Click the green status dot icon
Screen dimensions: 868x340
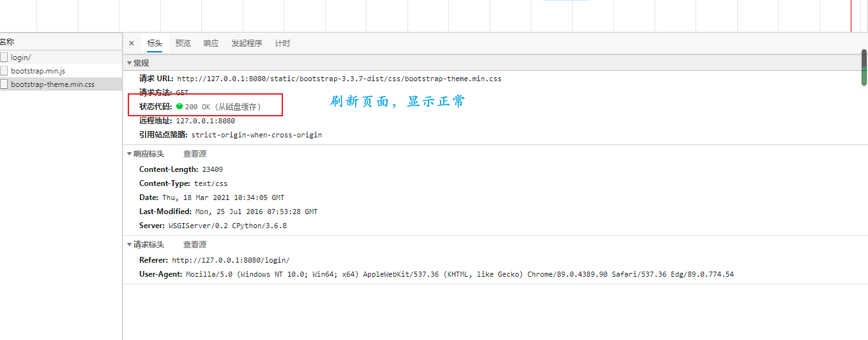tap(179, 107)
